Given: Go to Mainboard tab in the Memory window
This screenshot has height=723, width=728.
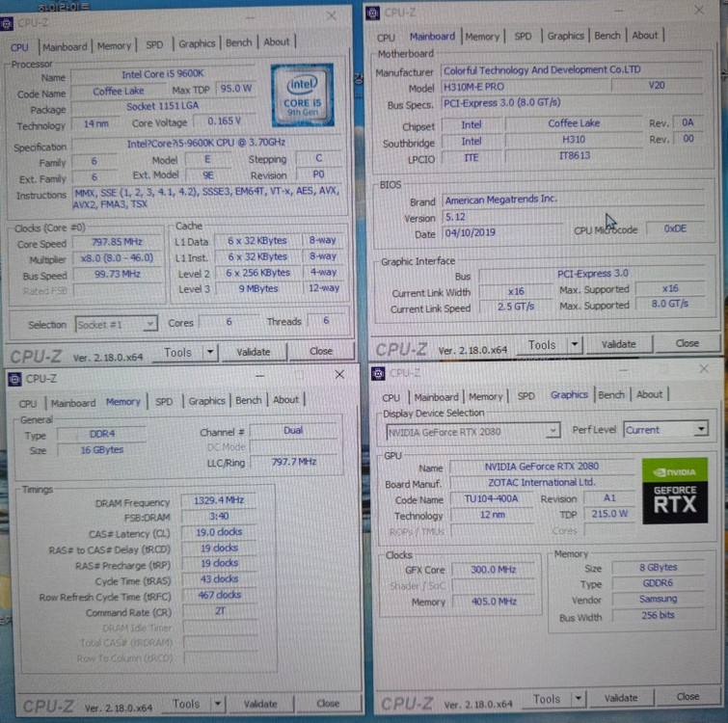Looking at the screenshot, I should (x=73, y=403).
